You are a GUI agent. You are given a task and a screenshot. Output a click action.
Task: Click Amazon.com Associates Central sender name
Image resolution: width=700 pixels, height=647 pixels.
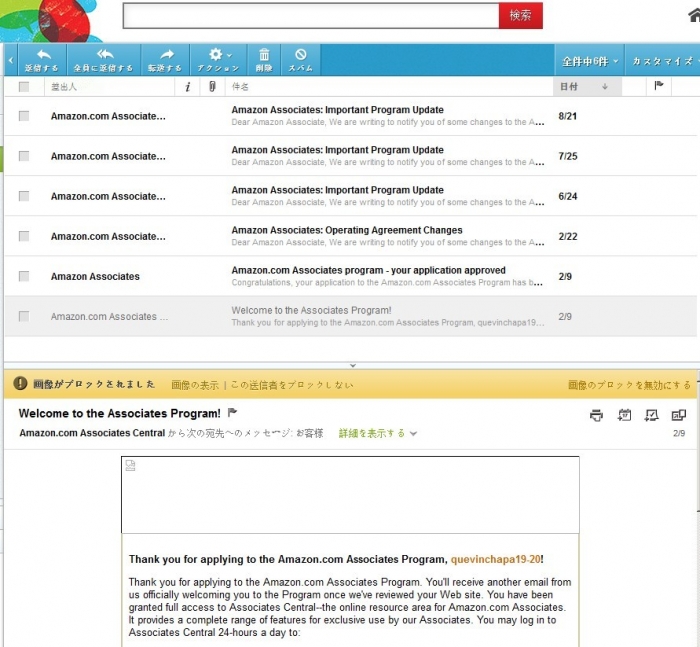(92, 433)
